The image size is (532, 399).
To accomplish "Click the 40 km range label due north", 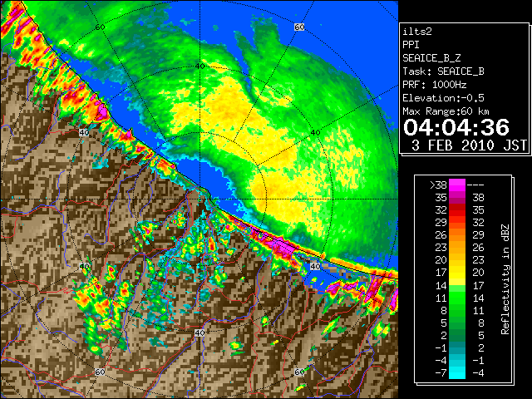I will pyautogui.click(x=200, y=66).
